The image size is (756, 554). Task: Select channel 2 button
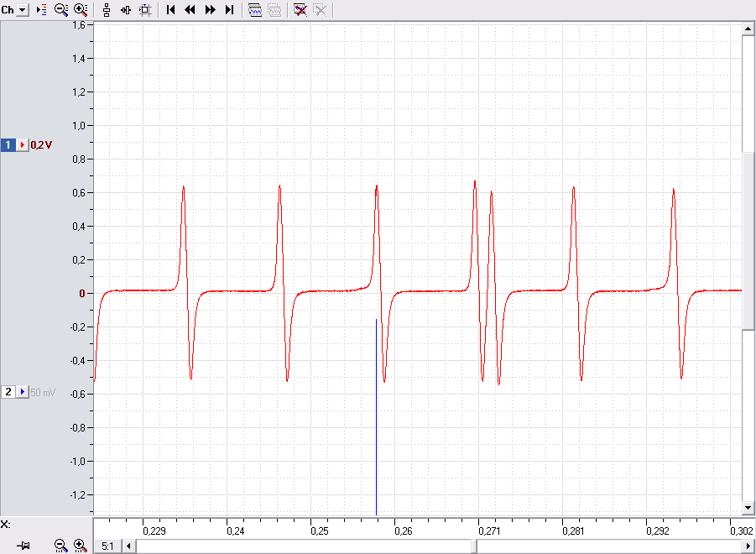pos(8,392)
